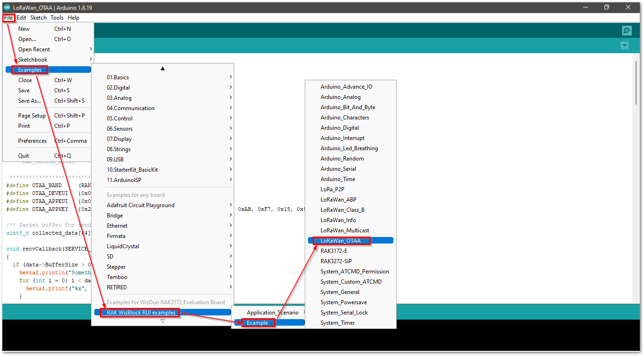Open the Bridge examples submenu
The height and width of the screenshot is (356, 644).
click(x=162, y=216)
